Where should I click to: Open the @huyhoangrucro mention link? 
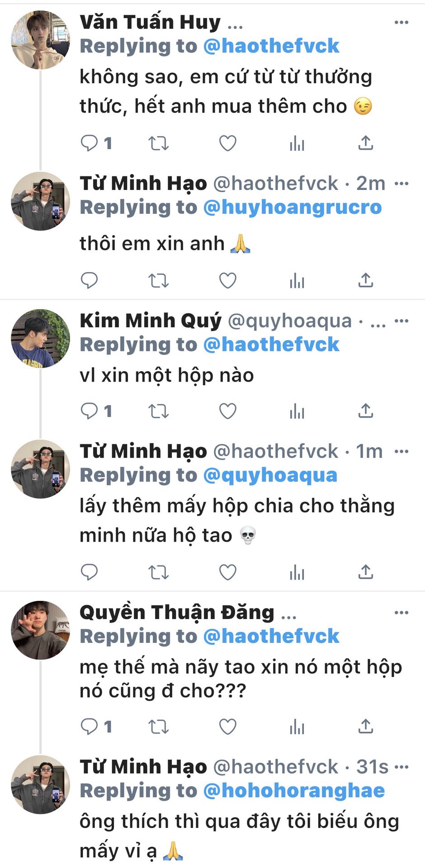pos(293,208)
